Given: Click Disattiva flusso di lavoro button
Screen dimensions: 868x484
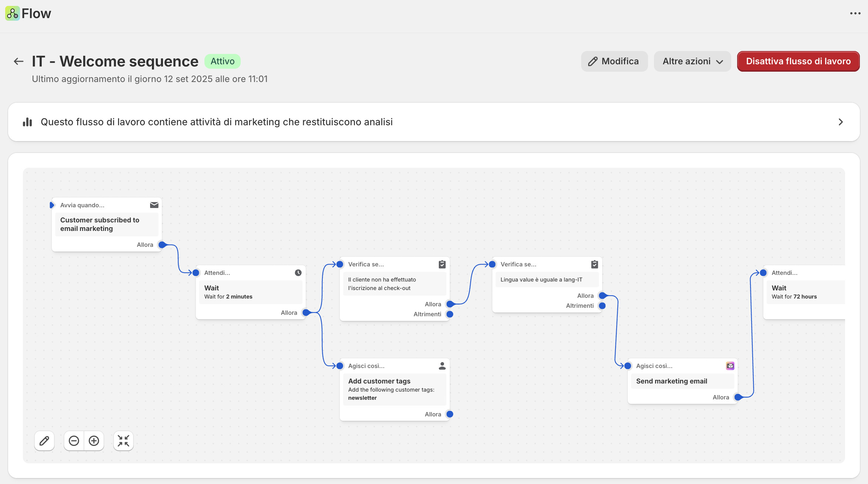Looking at the screenshot, I should [x=798, y=61].
